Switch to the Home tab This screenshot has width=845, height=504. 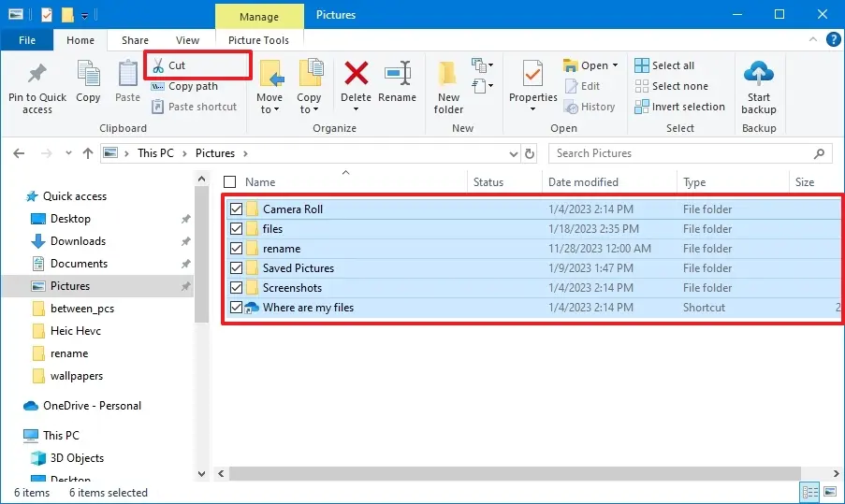(80, 40)
